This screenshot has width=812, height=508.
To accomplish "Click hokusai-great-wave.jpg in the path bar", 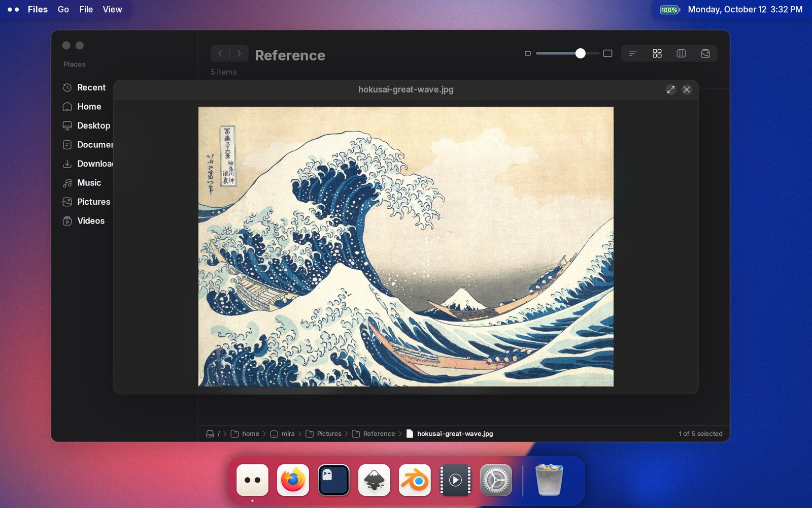I will click(x=450, y=433).
